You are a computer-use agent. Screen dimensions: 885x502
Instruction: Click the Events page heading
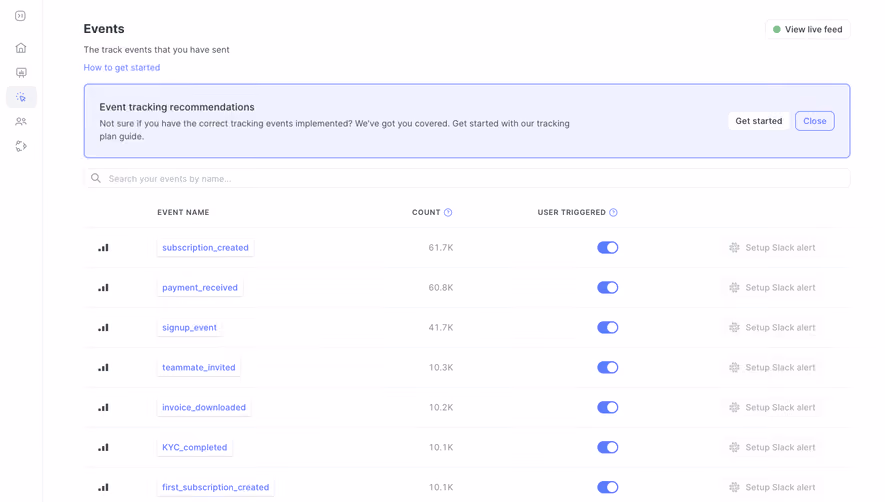click(x=104, y=29)
